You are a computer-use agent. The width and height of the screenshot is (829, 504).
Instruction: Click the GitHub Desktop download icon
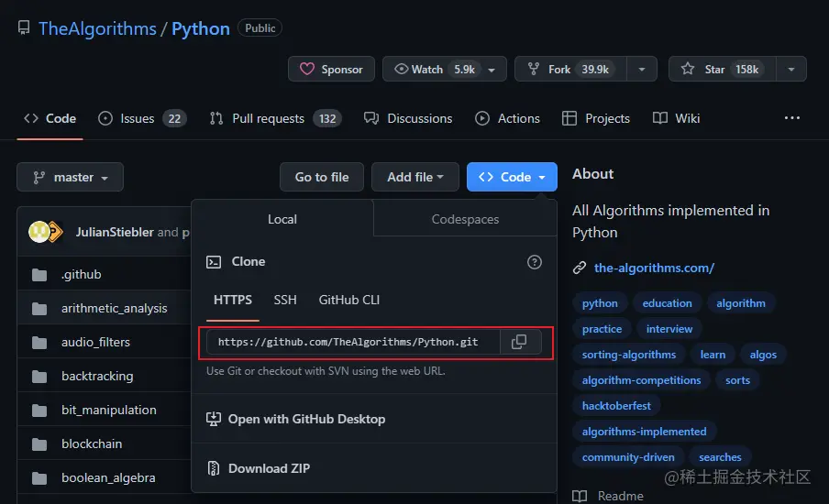point(214,419)
